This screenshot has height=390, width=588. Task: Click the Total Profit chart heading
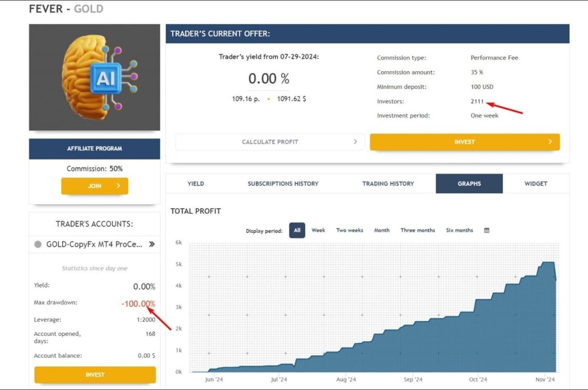195,211
